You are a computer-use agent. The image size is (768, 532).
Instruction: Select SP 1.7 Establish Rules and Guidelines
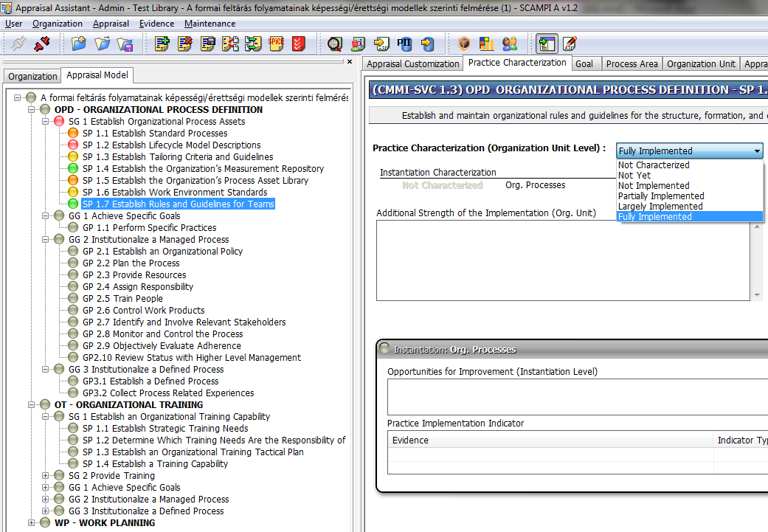click(x=179, y=204)
